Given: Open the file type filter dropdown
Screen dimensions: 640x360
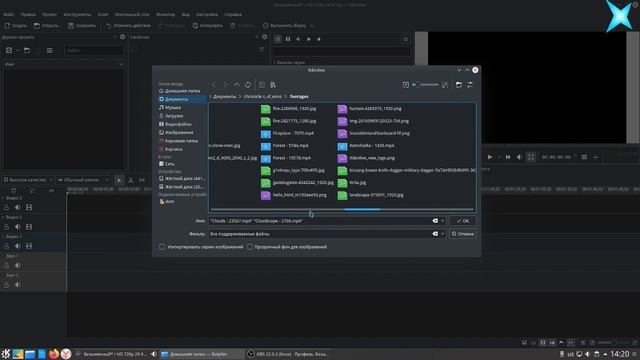Looking at the screenshot, I should [x=442, y=234].
